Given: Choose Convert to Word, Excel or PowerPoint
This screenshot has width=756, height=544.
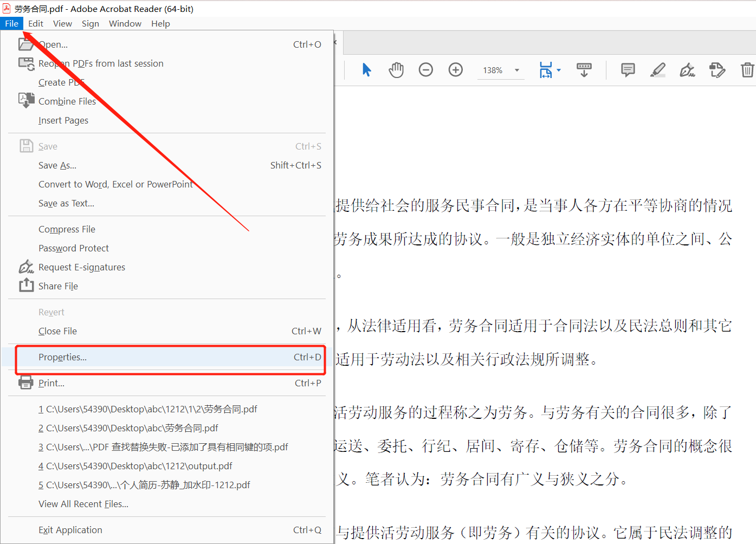Looking at the screenshot, I should click(x=115, y=184).
